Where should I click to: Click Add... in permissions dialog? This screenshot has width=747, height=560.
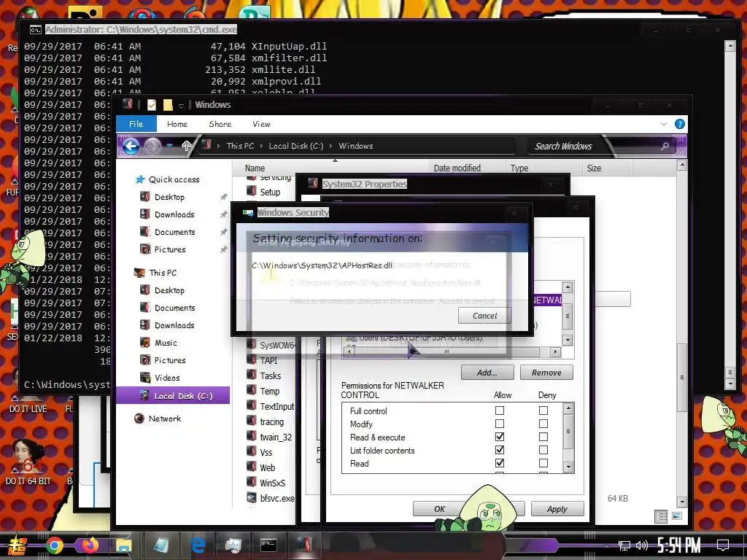(487, 373)
